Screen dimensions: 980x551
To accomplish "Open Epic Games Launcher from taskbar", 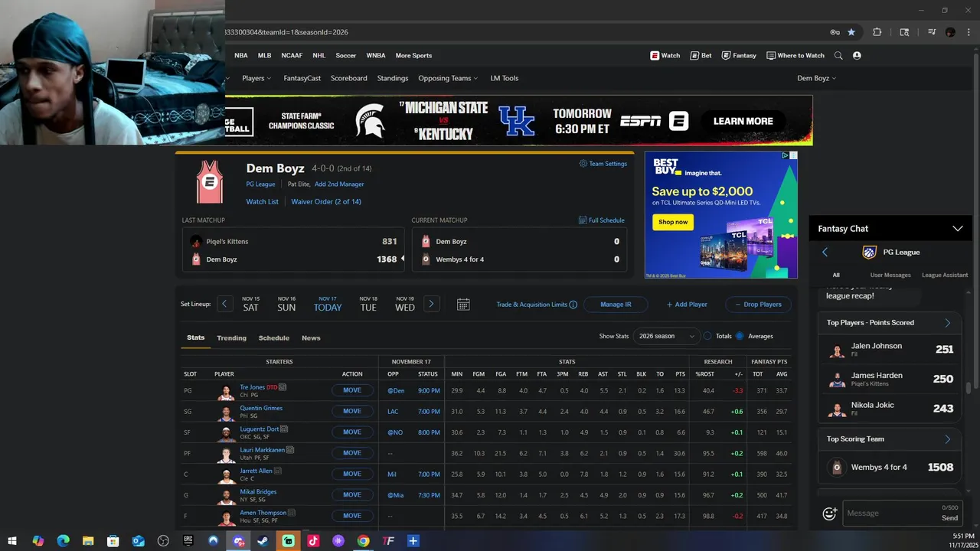I will (x=188, y=541).
